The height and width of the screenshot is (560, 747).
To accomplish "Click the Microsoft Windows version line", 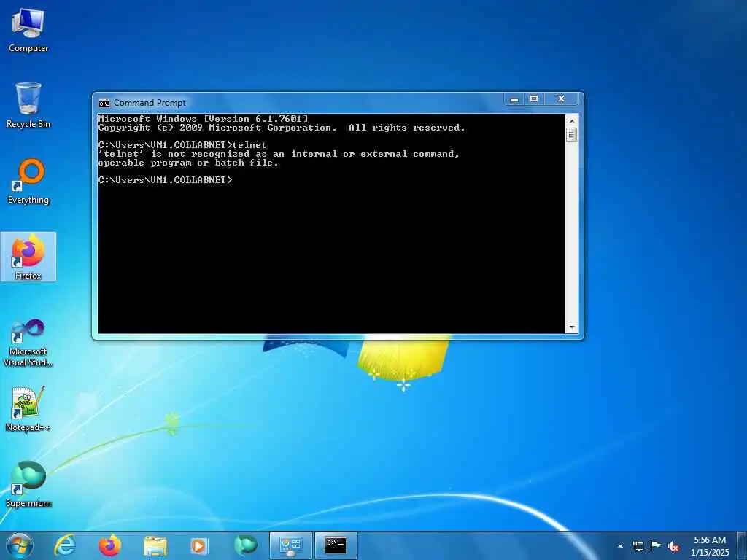I will click(x=204, y=119).
